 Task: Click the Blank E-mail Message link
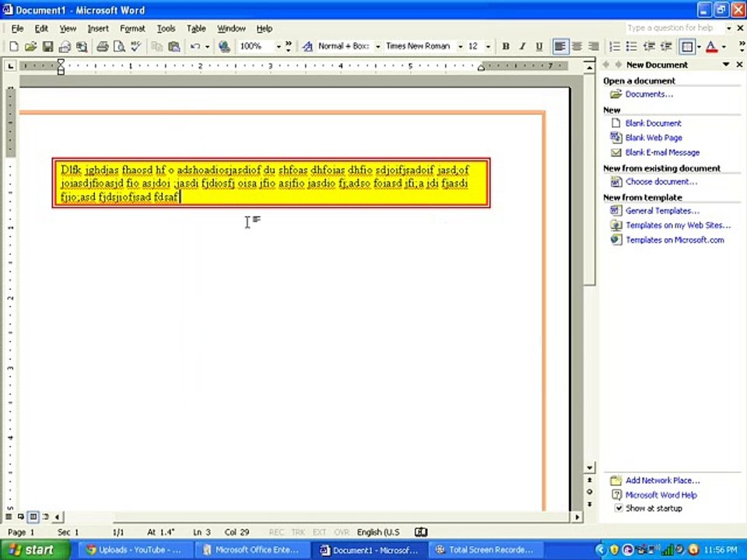(x=662, y=152)
